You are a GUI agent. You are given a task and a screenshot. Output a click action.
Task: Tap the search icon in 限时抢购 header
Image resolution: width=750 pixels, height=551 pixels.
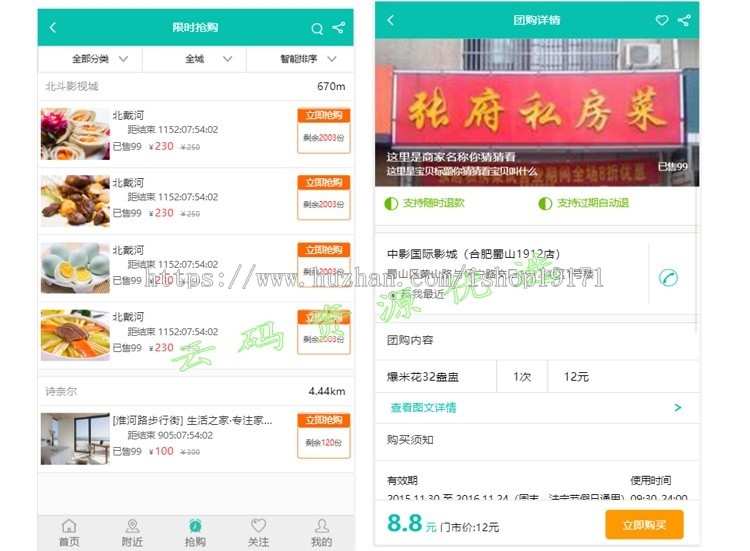tap(317, 29)
